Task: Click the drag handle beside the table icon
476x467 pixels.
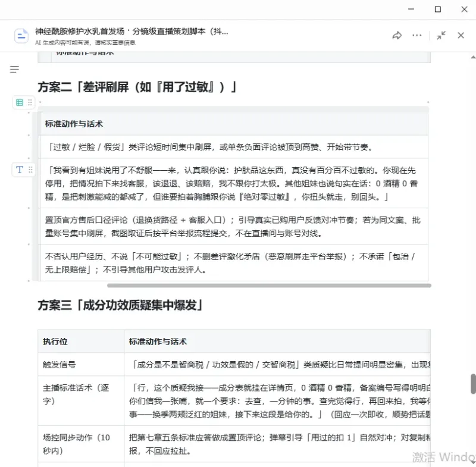Action: pyautogui.click(x=30, y=102)
